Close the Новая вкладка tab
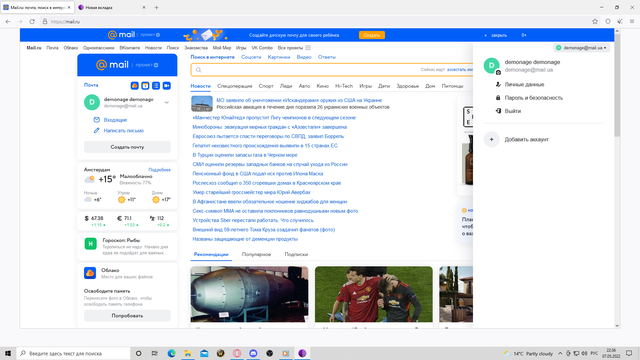This screenshot has width=640, height=360. (x=144, y=7)
